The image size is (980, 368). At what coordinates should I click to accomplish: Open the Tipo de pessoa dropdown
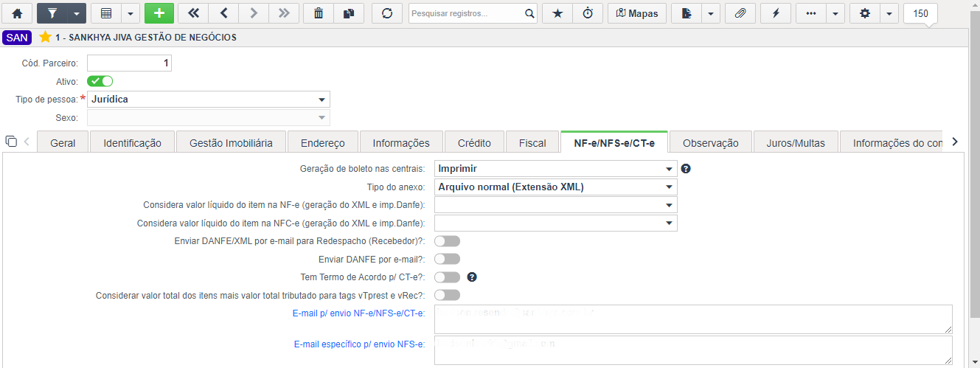209,99
